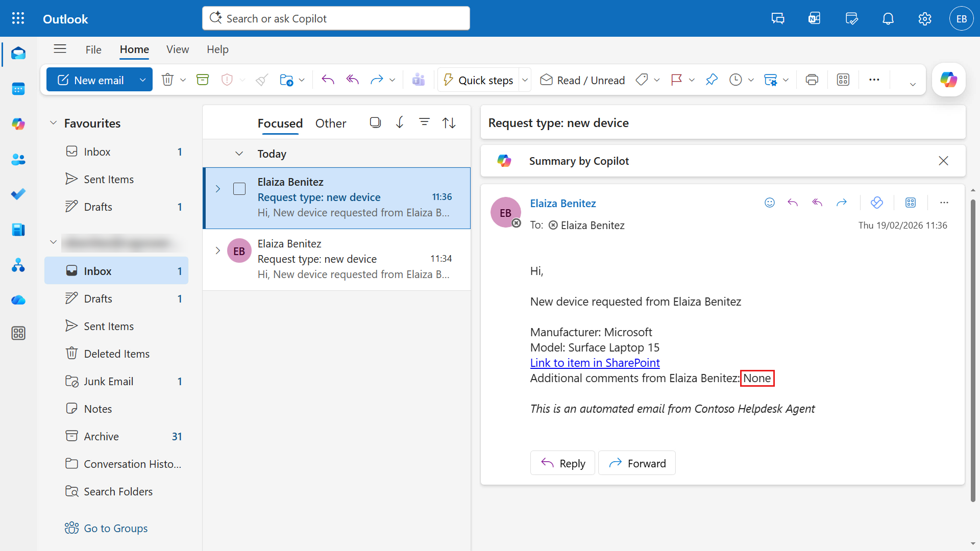Share to Teams with the Teams icon
980x551 pixels.
(419, 80)
